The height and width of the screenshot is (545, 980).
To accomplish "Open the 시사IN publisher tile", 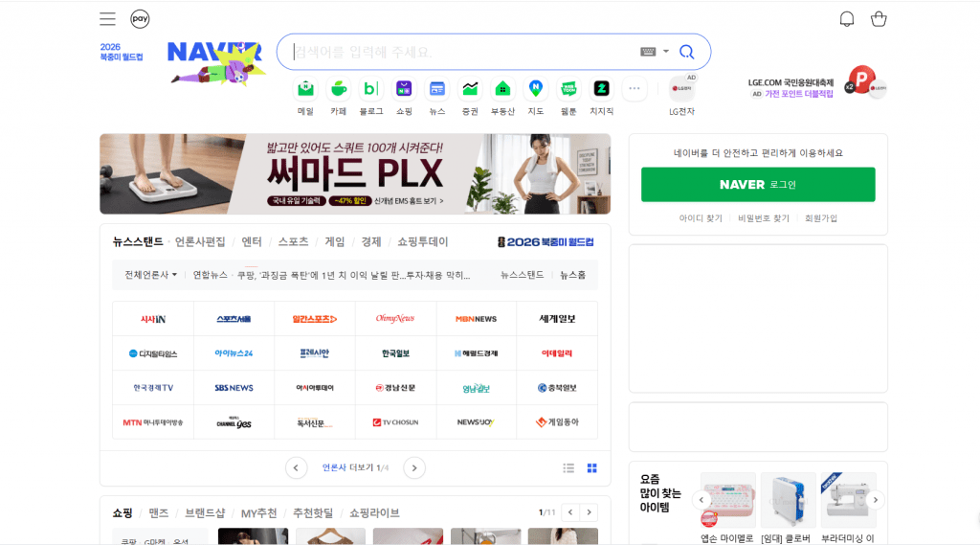I will (x=153, y=319).
